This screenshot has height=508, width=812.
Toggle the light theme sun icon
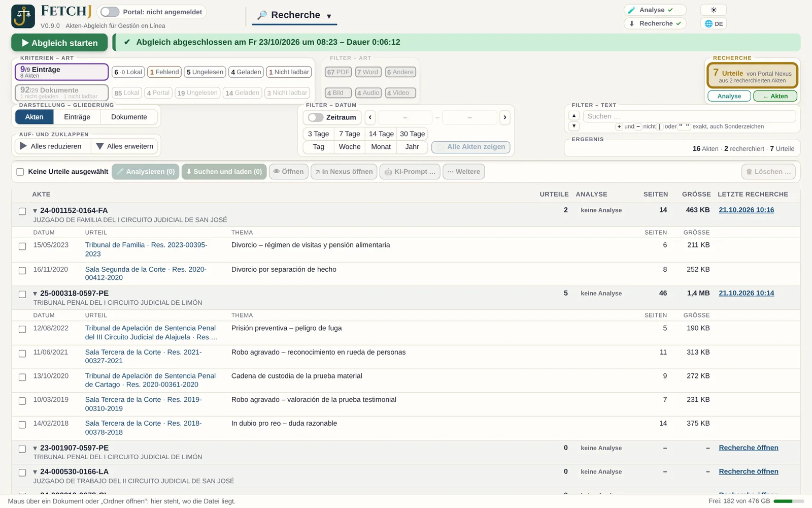coord(714,10)
